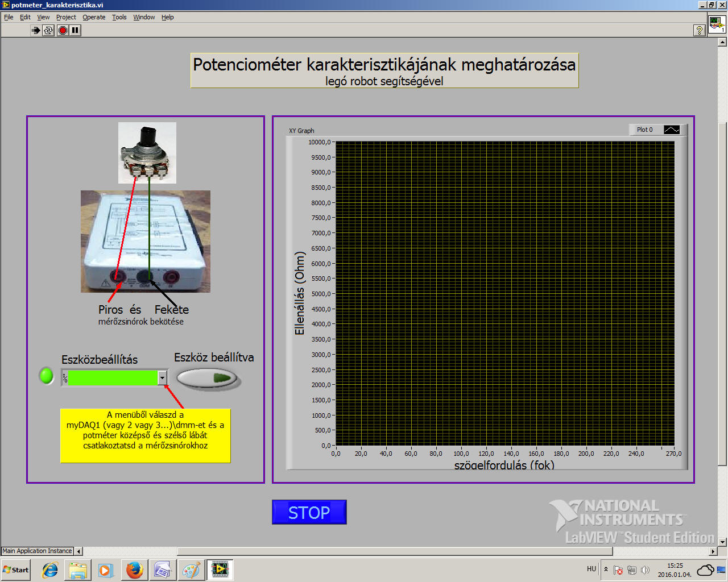Click the green round LED indicator

(46, 376)
